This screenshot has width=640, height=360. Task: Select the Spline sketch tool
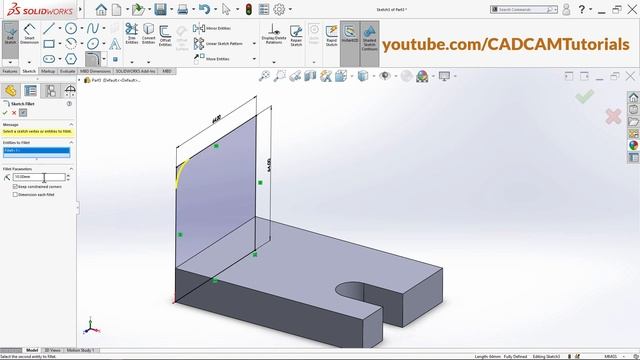tap(93, 28)
